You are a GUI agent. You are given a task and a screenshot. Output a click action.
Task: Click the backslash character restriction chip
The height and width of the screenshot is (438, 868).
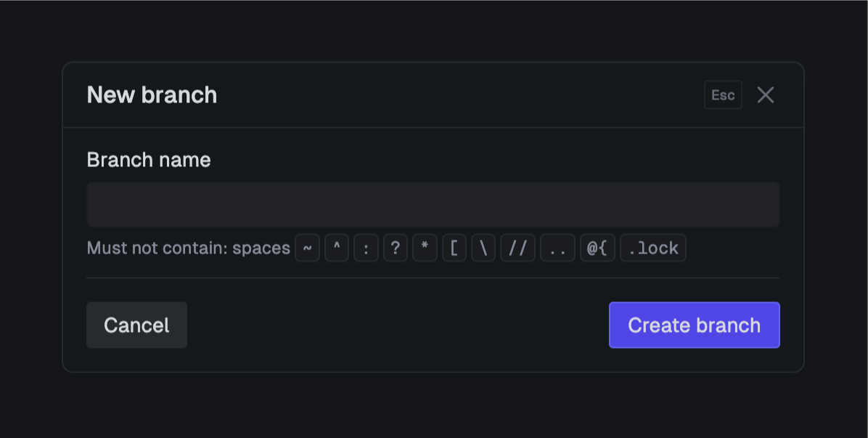point(483,248)
